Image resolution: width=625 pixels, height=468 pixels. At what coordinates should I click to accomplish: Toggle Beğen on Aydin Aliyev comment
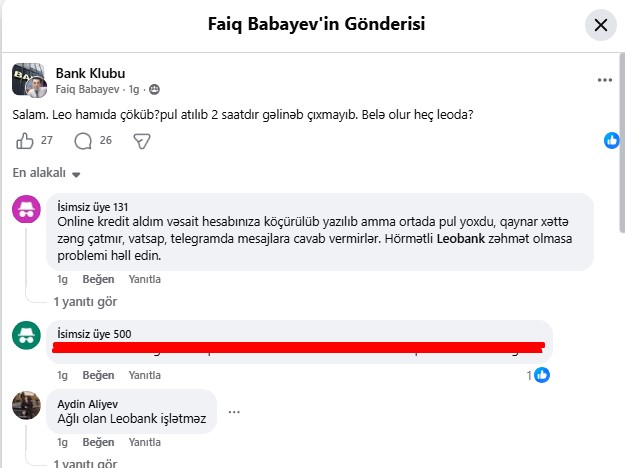[x=98, y=442]
